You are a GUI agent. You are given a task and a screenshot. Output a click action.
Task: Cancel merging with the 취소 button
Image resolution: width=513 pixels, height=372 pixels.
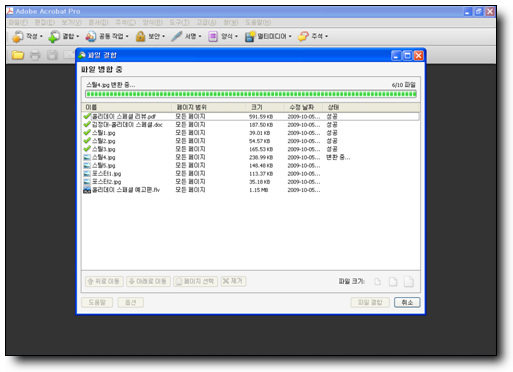(x=407, y=302)
